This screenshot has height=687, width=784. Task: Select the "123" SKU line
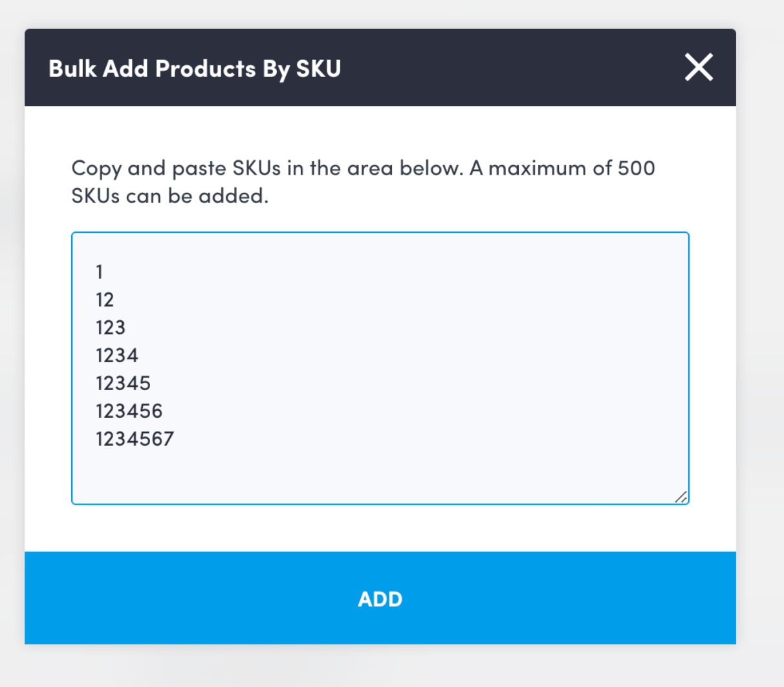tap(111, 327)
